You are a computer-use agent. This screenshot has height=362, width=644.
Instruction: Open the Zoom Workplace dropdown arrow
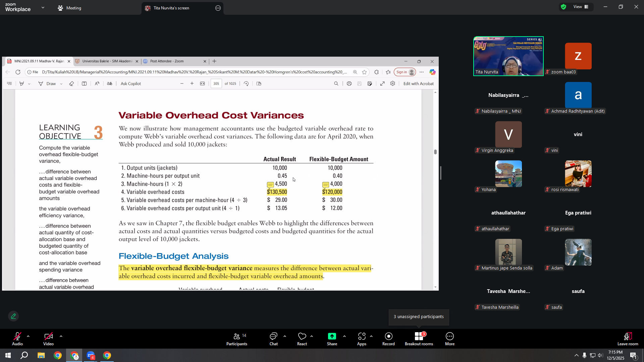pyautogui.click(x=43, y=7)
